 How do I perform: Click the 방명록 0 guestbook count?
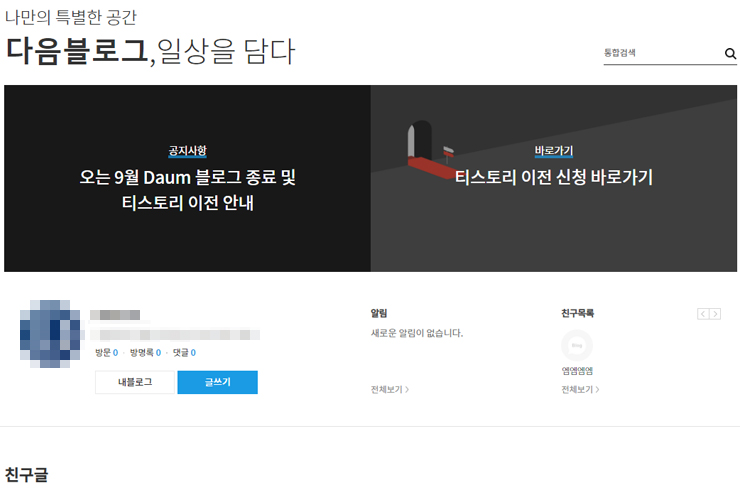point(145,352)
